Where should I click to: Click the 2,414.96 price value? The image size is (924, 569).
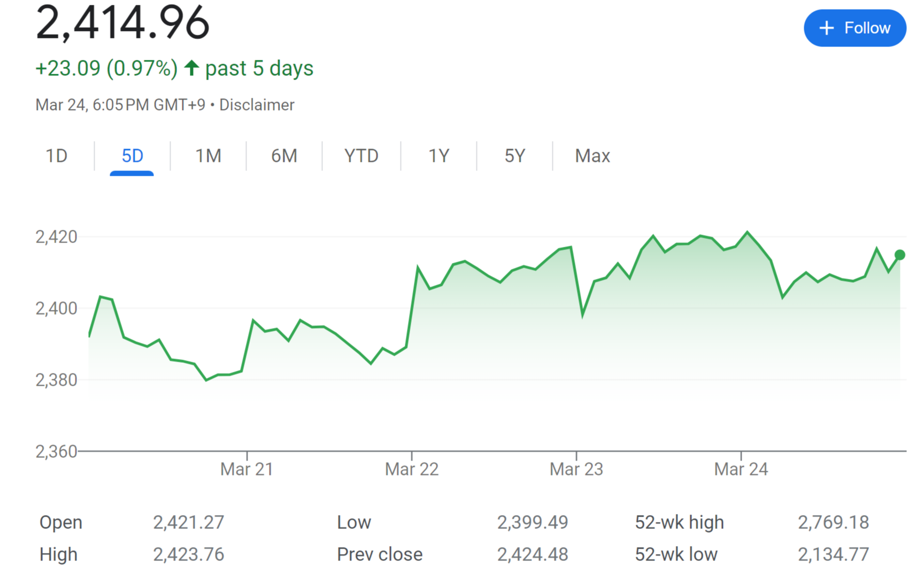tap(122, 23)
